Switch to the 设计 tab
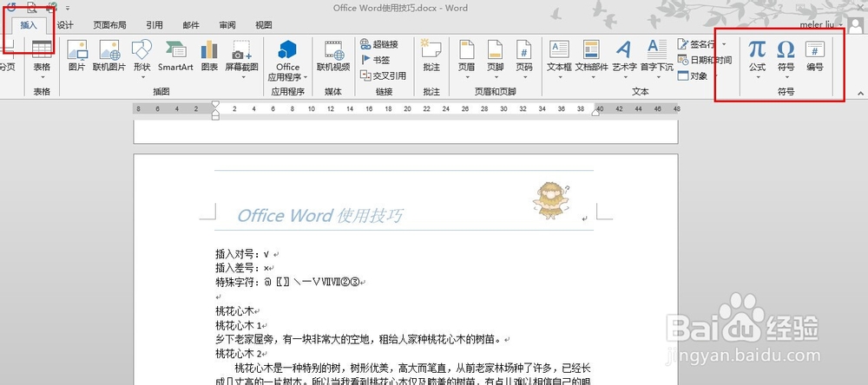The height and width of the screenshot is (385, 868). [x=65, y=25]
